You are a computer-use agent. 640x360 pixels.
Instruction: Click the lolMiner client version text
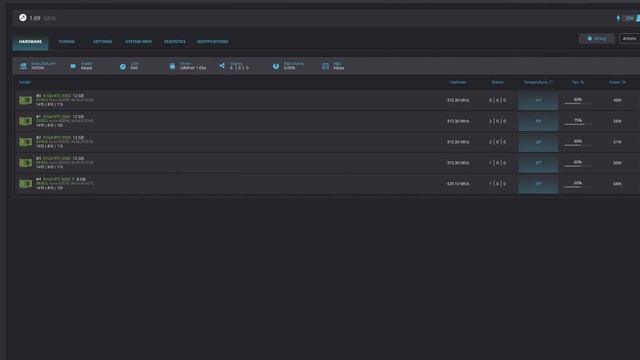click(193, 68)
